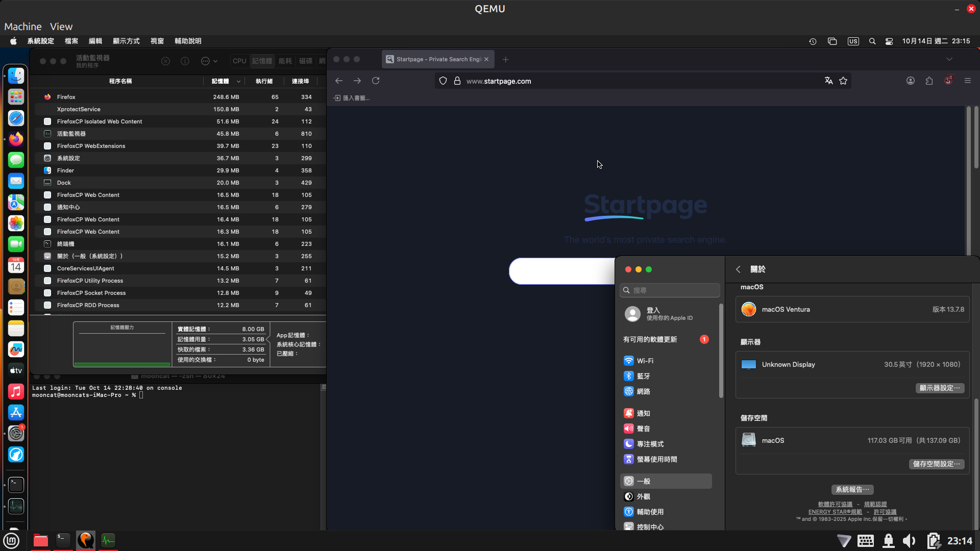Open Firefox extensions puzzle icon
Screen dimensions: 980x551
929,81
